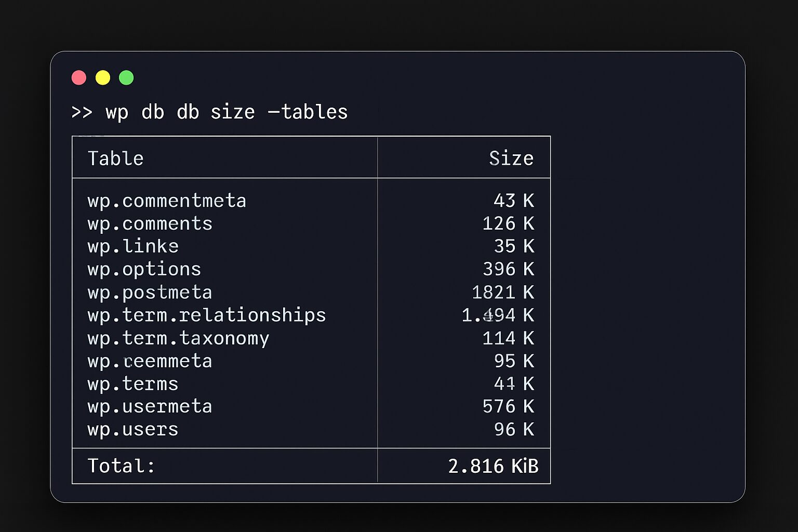Click the 1821 K postmeta size value
798x532 pixels.
502,292
